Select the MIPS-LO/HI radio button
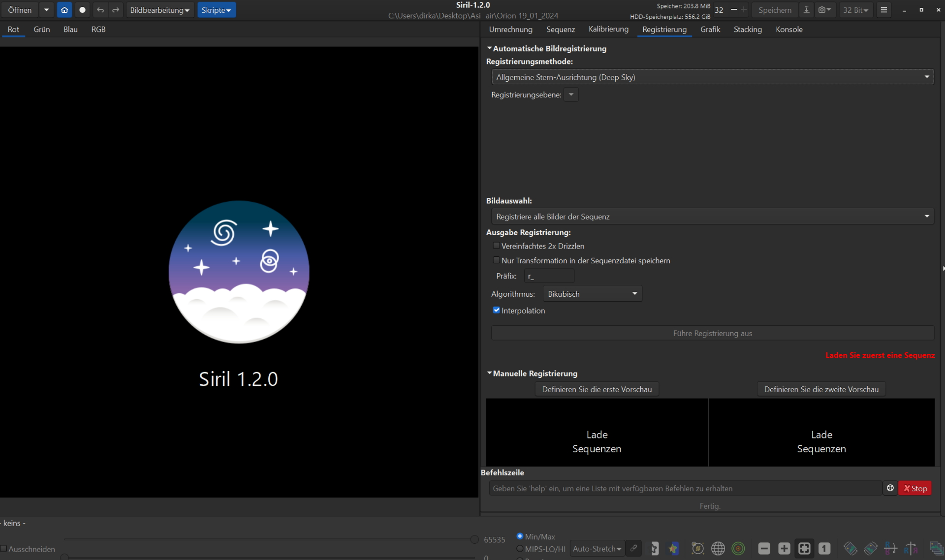 (x=520, y=549)
